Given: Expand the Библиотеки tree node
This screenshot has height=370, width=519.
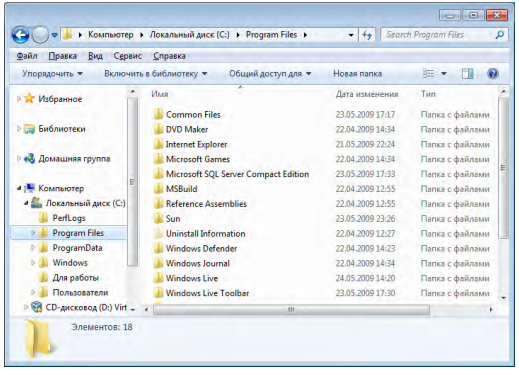Looking at the screenshot, I should coord(19,129).
